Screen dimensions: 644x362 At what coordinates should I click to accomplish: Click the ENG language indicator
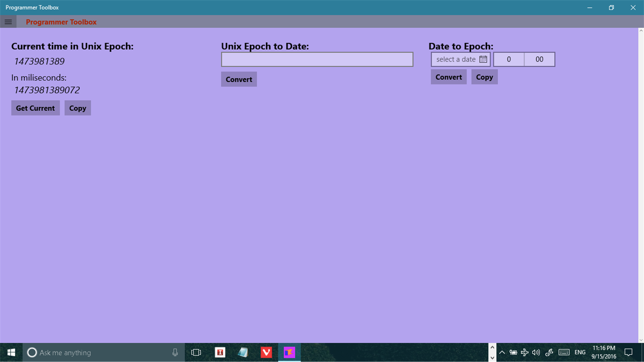[x=580, y=352]
